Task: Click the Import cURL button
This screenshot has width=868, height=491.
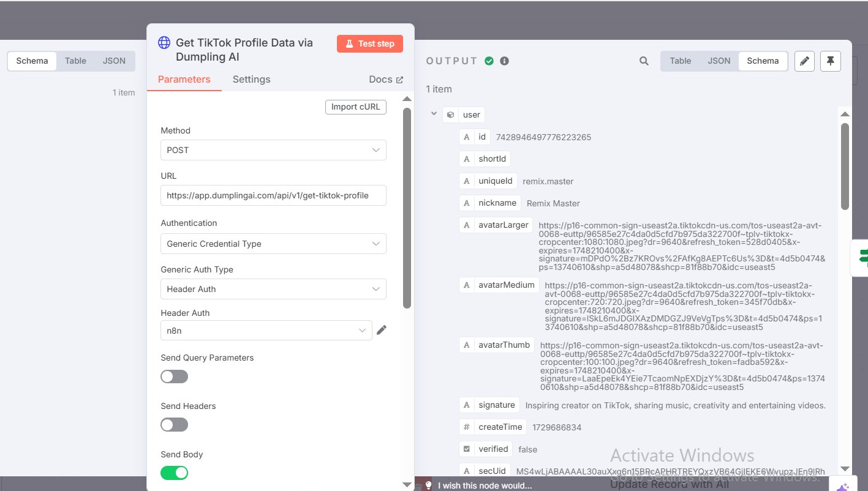Action: (x=355, y=107)
